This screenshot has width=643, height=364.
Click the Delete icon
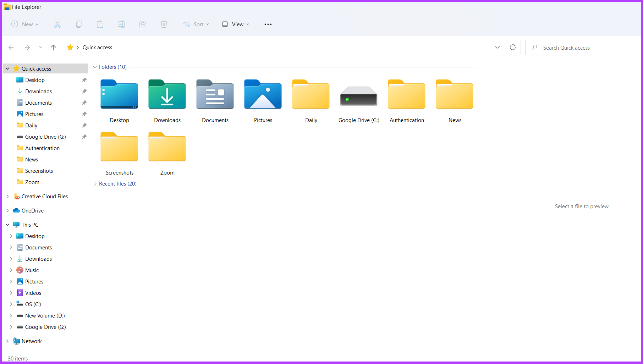coord(164,24)
